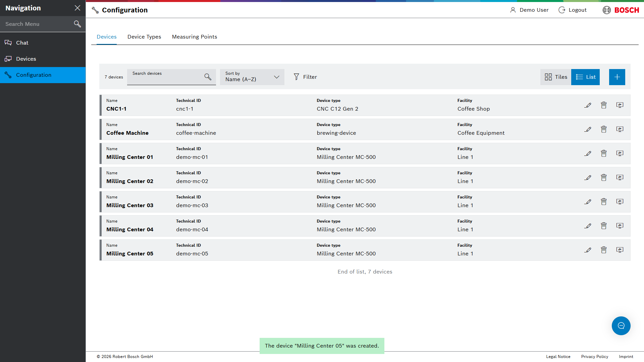Add a new device with plus button
644x362 pixels.
[x=617, y=77]
